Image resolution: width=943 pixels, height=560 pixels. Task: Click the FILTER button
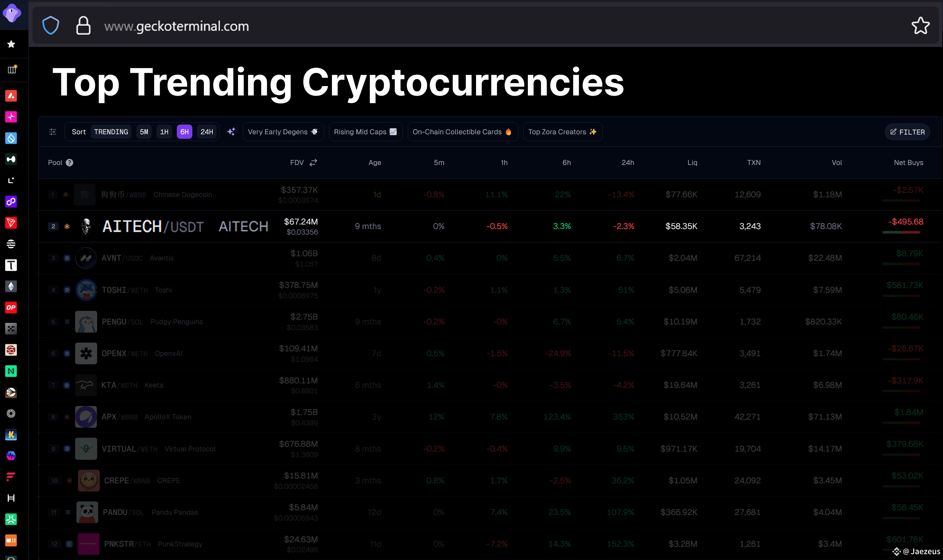[907, 132]
